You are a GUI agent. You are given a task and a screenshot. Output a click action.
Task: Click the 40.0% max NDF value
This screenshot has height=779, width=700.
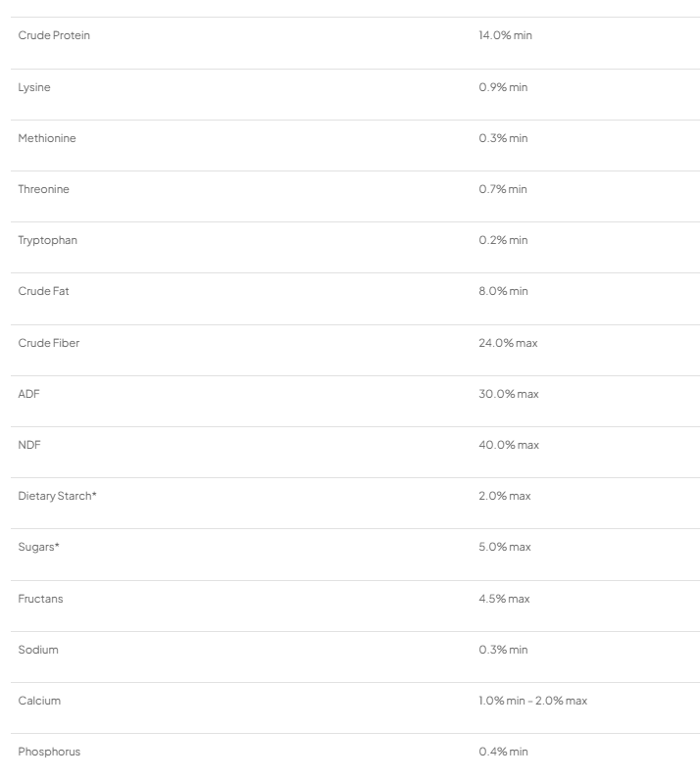(508, 445)
